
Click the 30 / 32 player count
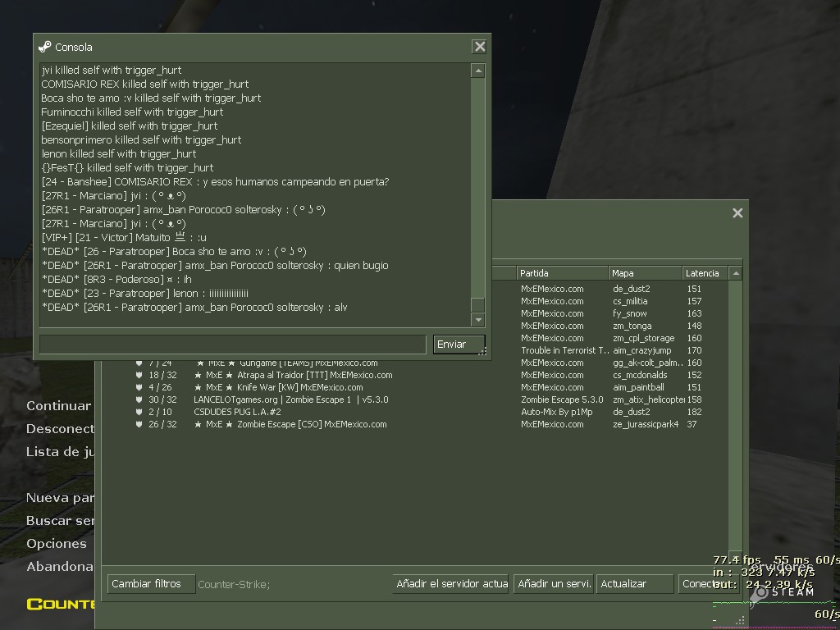click(x=162, y=399)
